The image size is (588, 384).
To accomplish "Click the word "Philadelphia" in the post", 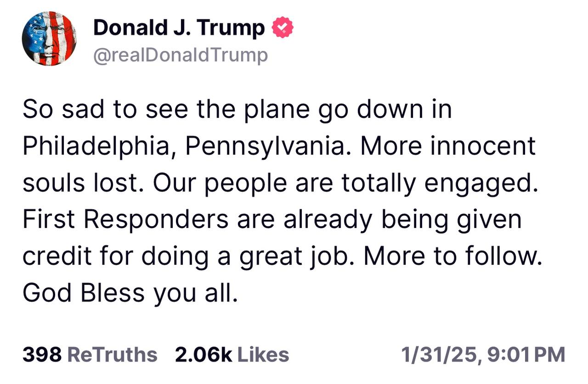I will click(x=96, y=146).
